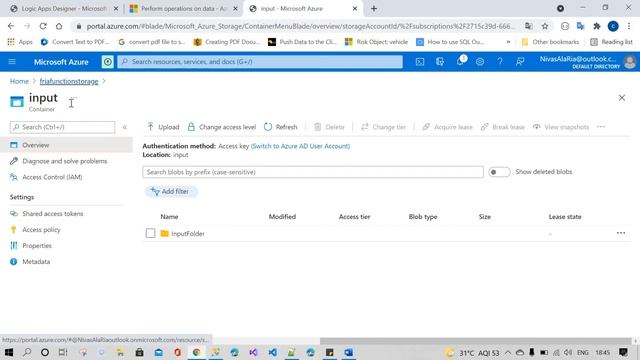Click the user account avatar
Screen dimensions: 640x360
[630, 62]
